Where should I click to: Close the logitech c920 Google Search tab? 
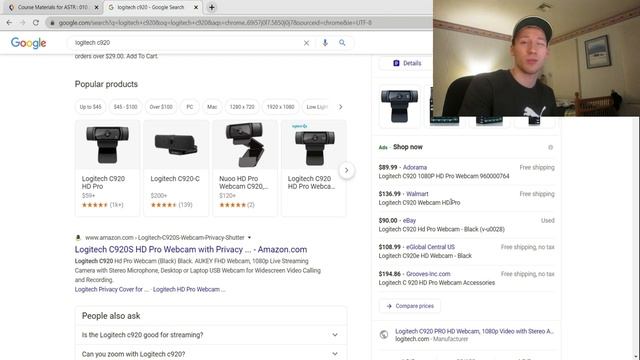(x=196, y=7)
